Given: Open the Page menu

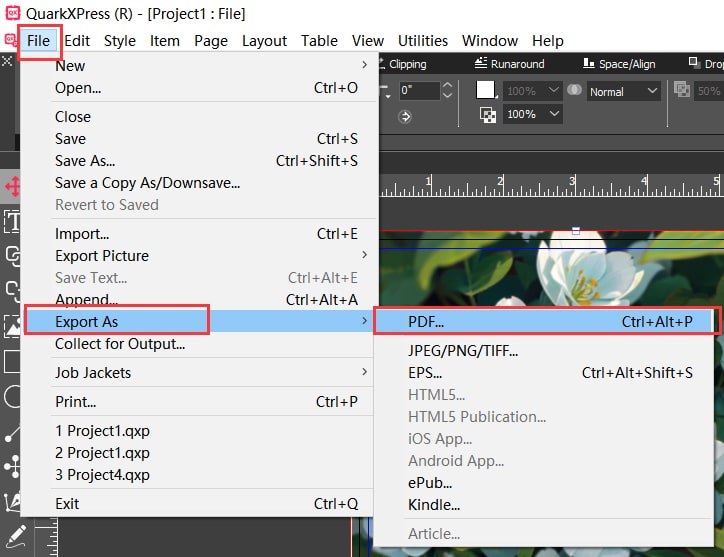Looking at the screenshot, I should point(211,41).
